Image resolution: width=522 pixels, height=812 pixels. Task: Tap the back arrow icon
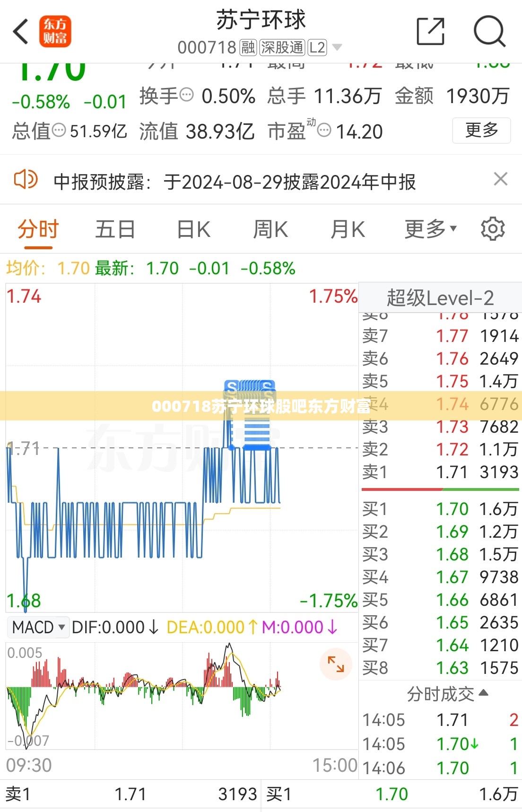pyautogui.click(x=21, y=32)
